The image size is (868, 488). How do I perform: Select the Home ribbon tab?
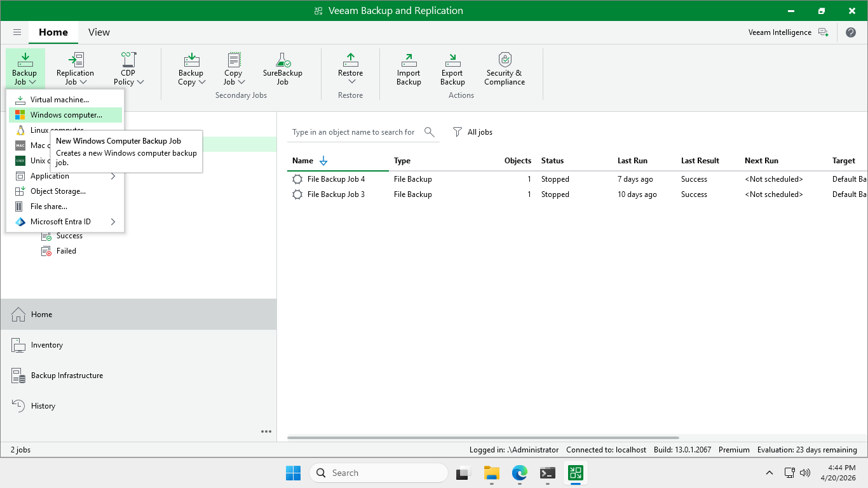coord(53,32)
